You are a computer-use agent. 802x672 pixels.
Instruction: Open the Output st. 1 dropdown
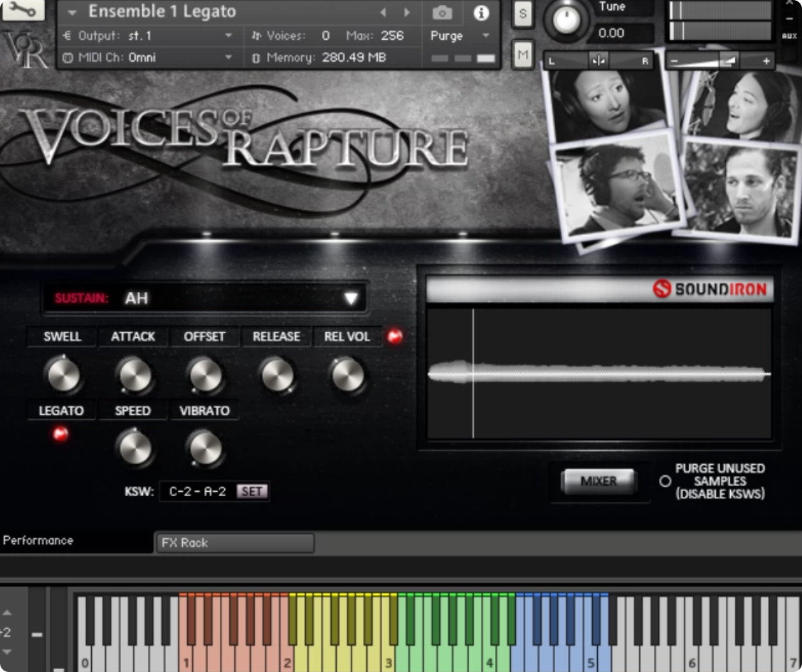click(147, 36)
